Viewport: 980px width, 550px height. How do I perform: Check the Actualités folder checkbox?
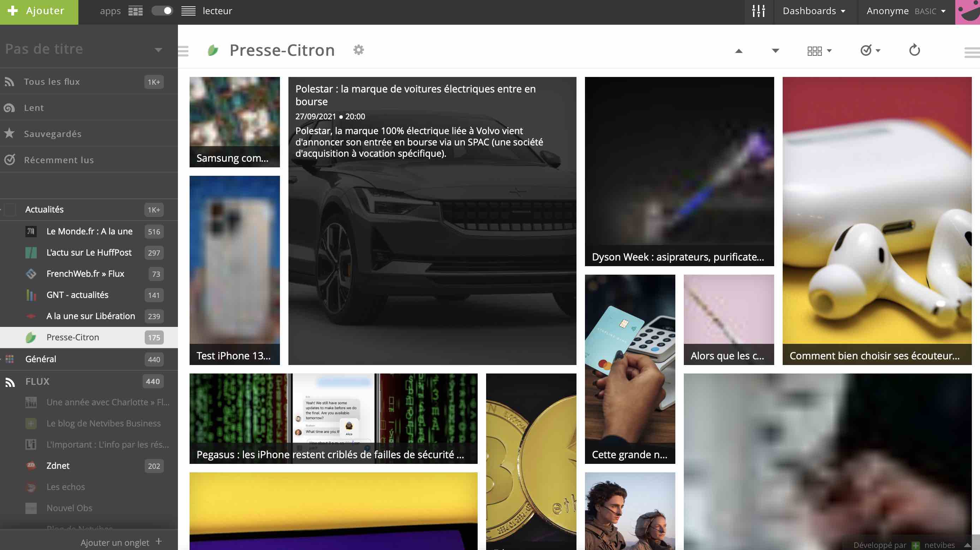tap(11, 210)
